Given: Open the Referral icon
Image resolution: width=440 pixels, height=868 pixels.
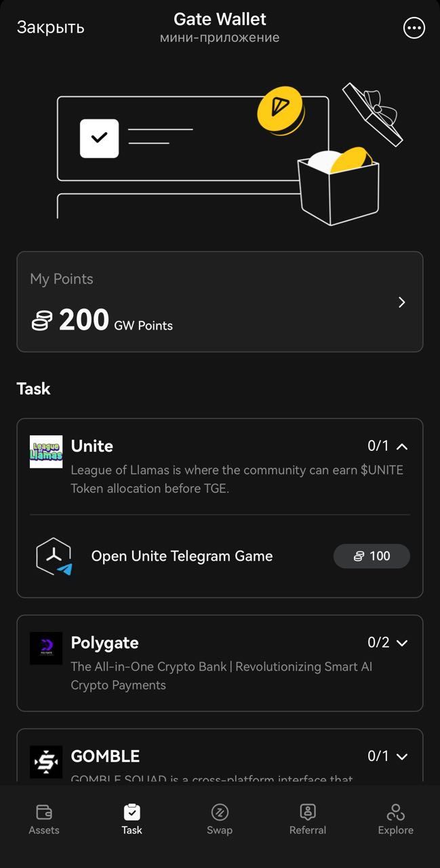Looking at the screenshot, I should coord(308,811).
